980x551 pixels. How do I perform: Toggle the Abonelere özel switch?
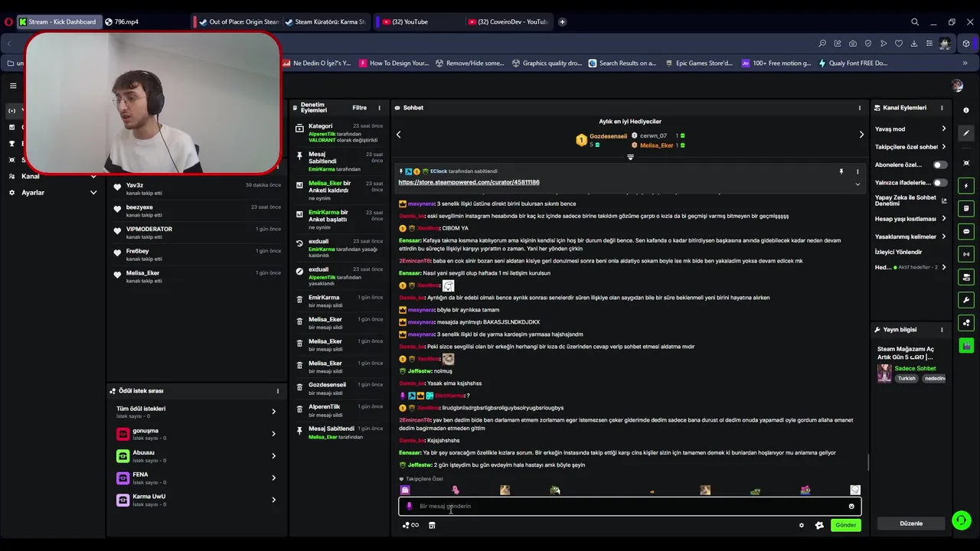(939, 165)
